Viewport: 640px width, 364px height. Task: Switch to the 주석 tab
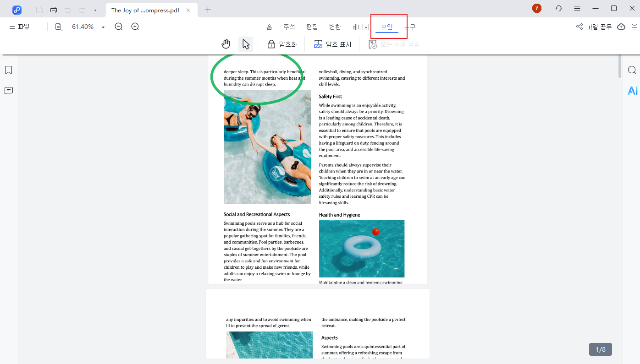tap(289, 27)
